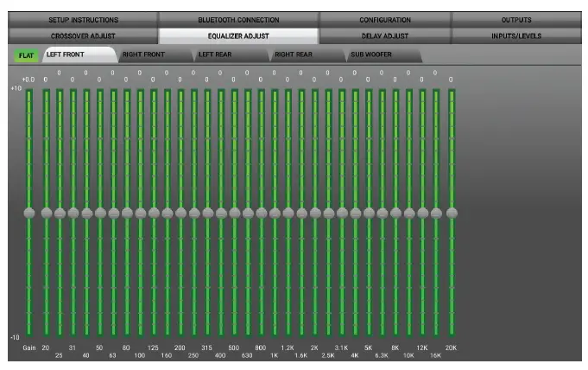The width and height of the screenshot is (588, 370).
Task: Click the 315 frequency label
Action: 206,348
